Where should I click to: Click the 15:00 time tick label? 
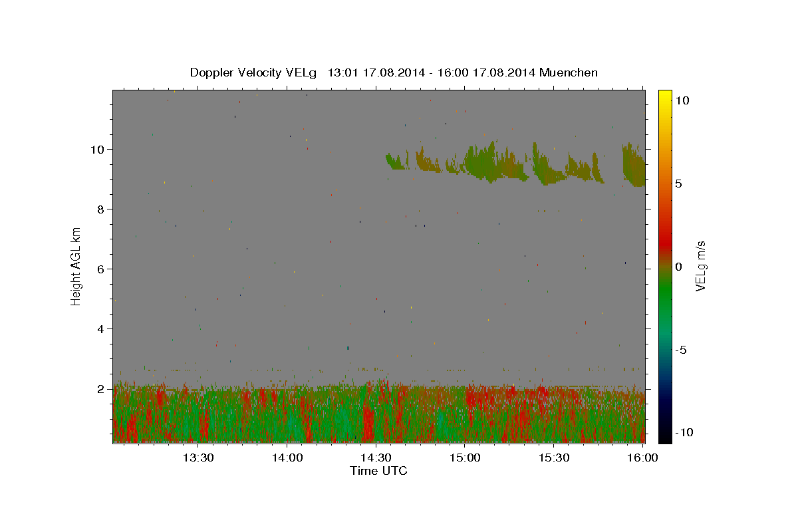click(465, 458)
